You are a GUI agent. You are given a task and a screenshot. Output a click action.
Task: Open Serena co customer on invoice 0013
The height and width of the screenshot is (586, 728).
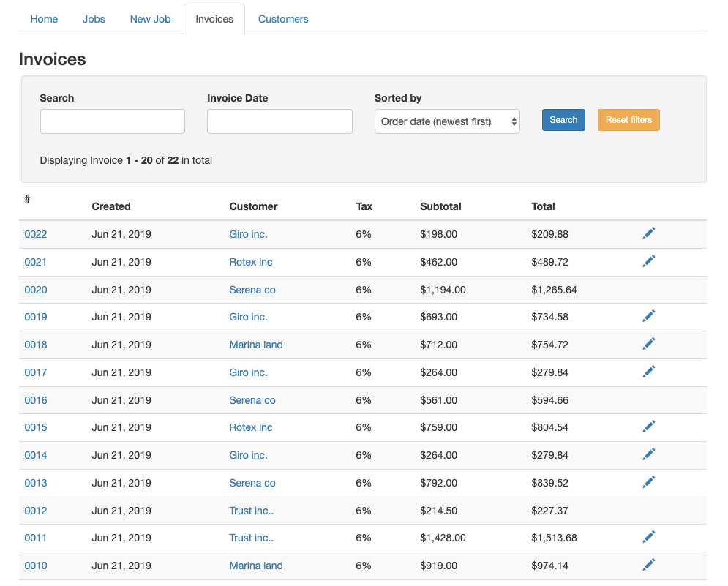(x=252, y=483)
